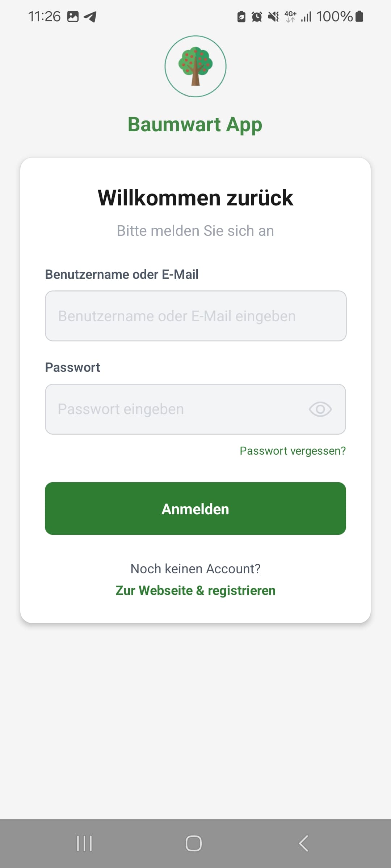The width and height of the screenshot is (391, 868).
Task: Focus the Benutzername oder E-Mail field
Action: 195,316
